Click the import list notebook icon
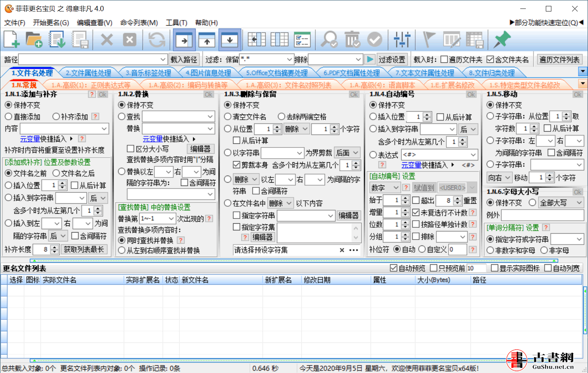588x373 pixels. click(57, 40)
